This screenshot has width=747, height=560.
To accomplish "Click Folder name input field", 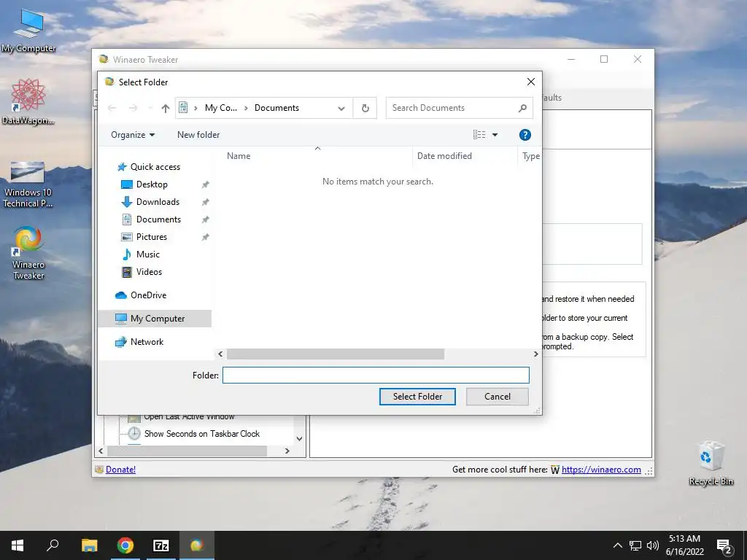I will pyautogui.click(x=376, y=376).
